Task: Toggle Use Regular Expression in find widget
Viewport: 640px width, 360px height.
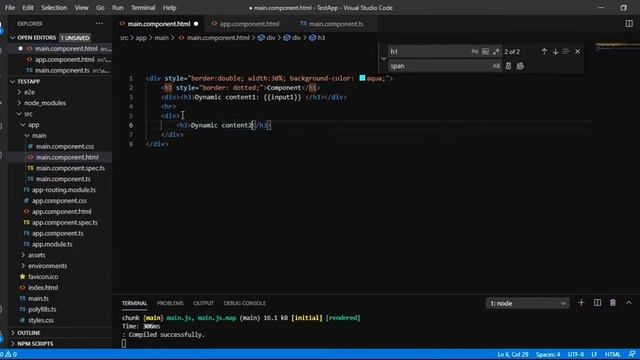Action: coord(496,51)
